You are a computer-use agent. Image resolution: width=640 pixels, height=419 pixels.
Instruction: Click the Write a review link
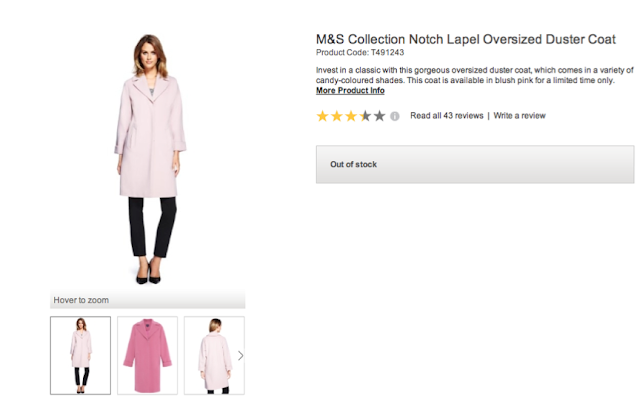(519, 116)
